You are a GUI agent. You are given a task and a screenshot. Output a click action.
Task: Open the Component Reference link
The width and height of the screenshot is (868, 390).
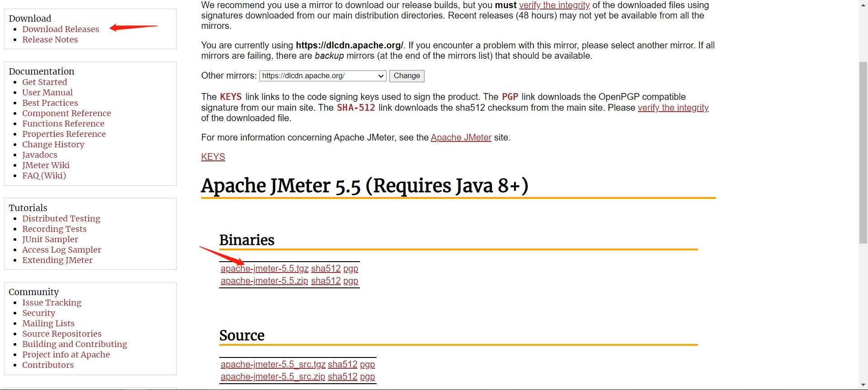66,113
